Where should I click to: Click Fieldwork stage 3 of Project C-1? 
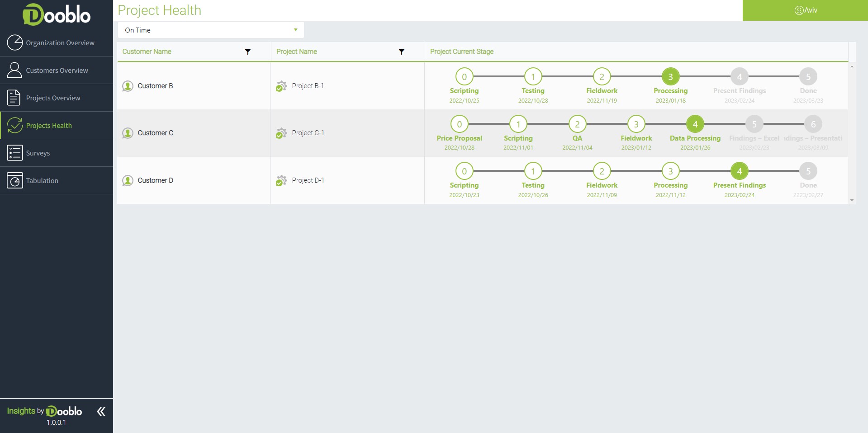636,124
